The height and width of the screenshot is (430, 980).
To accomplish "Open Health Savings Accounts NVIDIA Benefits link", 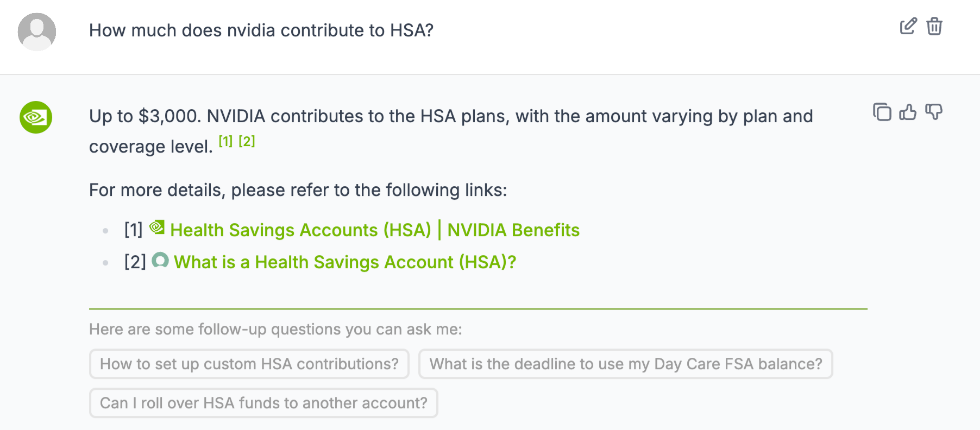I will pos(375,230).
